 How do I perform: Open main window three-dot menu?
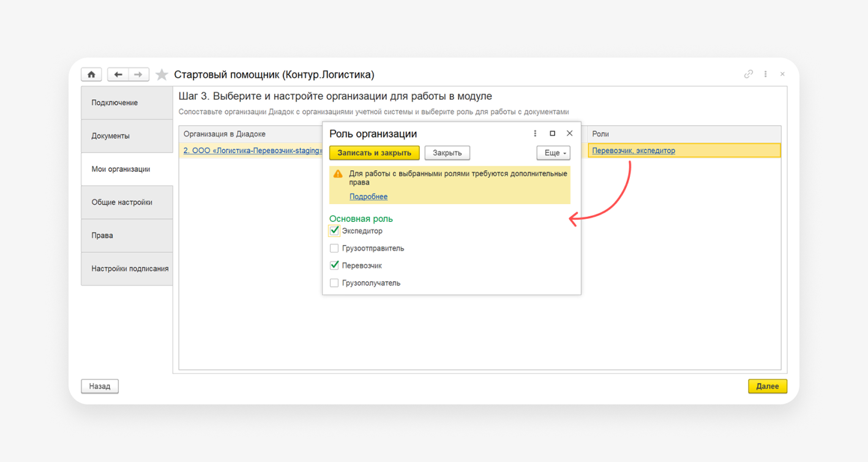pos(765,74)
